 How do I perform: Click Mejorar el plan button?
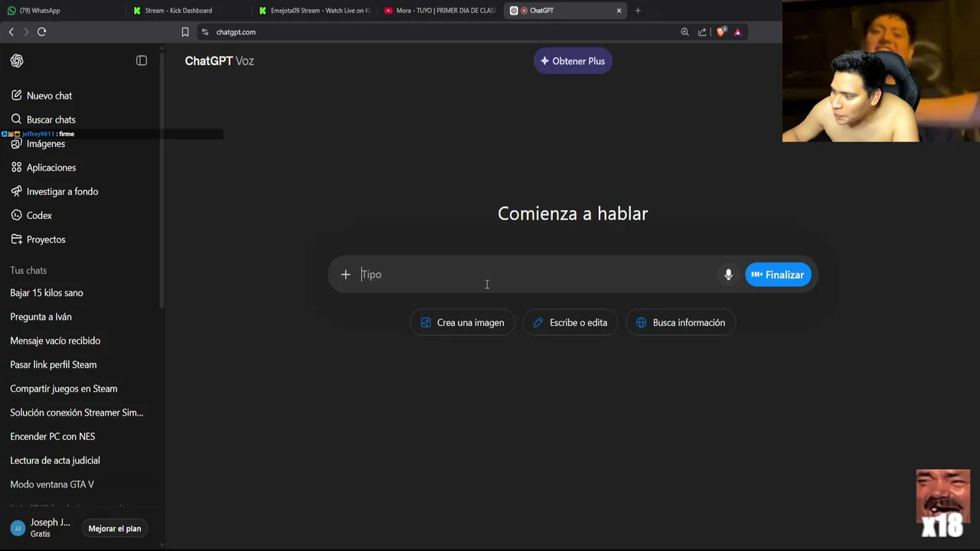tap(115, 529)
